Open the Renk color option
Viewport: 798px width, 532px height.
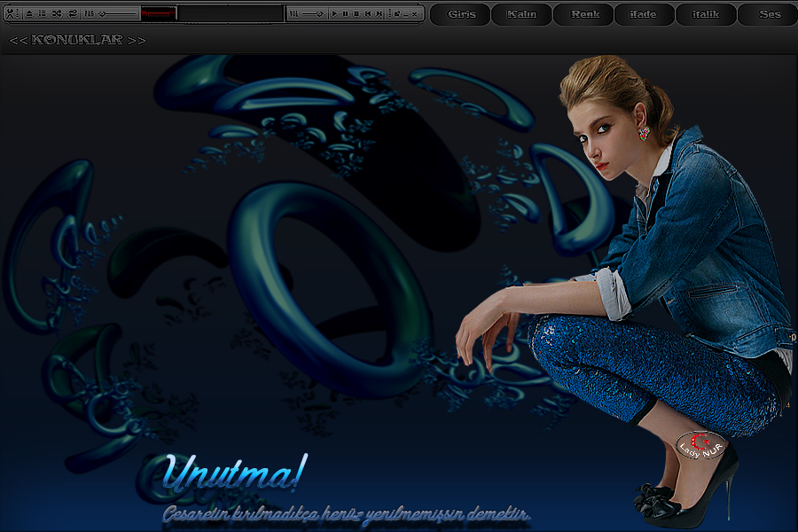584,14
